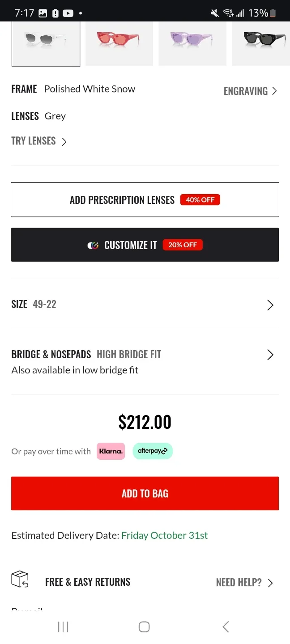This screenshot has width=290, height=644.
Task: Open Try Lenses options
Action: coord(39,141)
